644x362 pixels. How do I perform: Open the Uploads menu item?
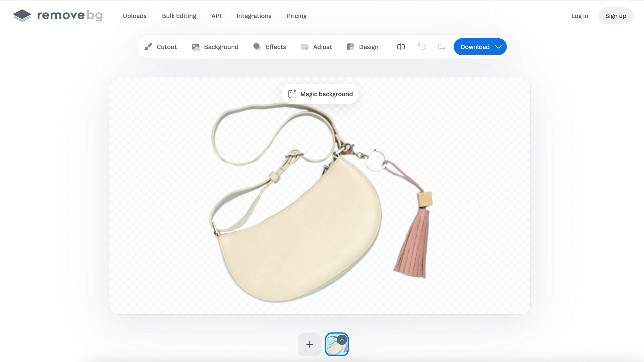pos(135,16)
